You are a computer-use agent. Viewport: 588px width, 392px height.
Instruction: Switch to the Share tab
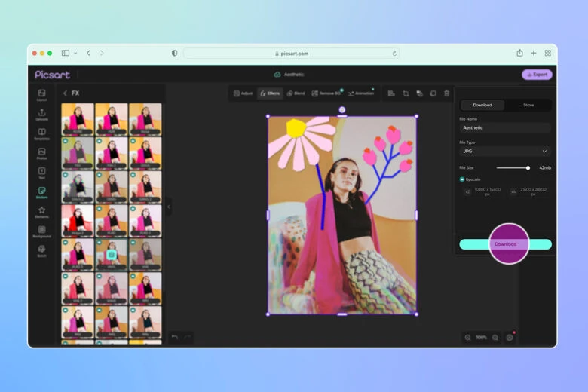pyautogui.click(x=528, y=106)
